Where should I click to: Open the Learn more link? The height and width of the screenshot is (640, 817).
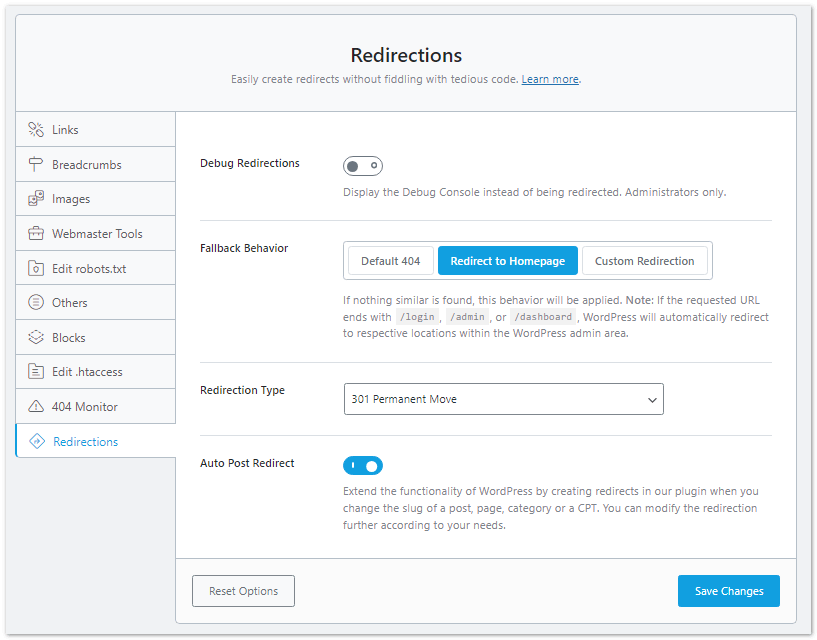(549, 79)
